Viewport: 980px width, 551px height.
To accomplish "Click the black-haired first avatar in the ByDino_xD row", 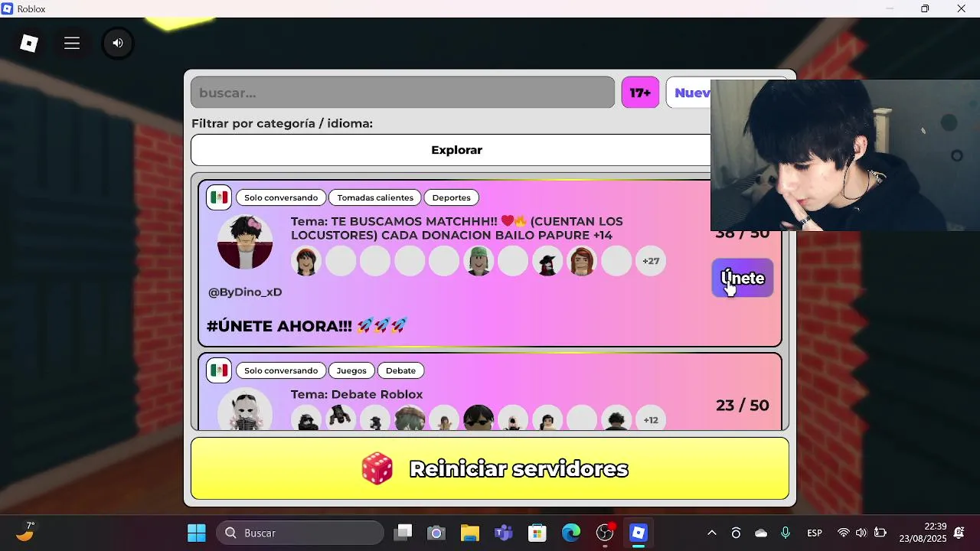I will (306, 261).
